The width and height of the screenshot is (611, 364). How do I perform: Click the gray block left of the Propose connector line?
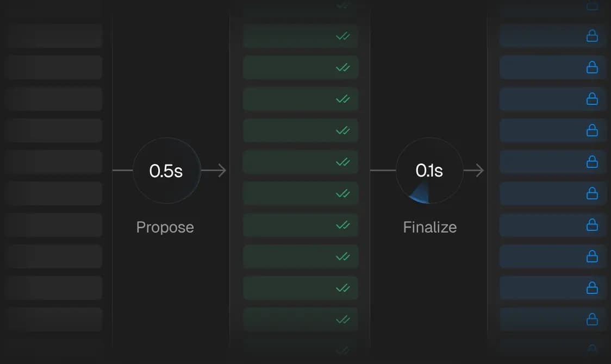point(54,162)
